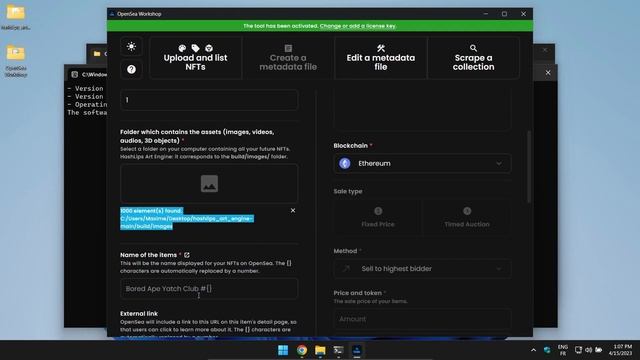
Task: Open Windows Start menu
Action: (283, 350)
